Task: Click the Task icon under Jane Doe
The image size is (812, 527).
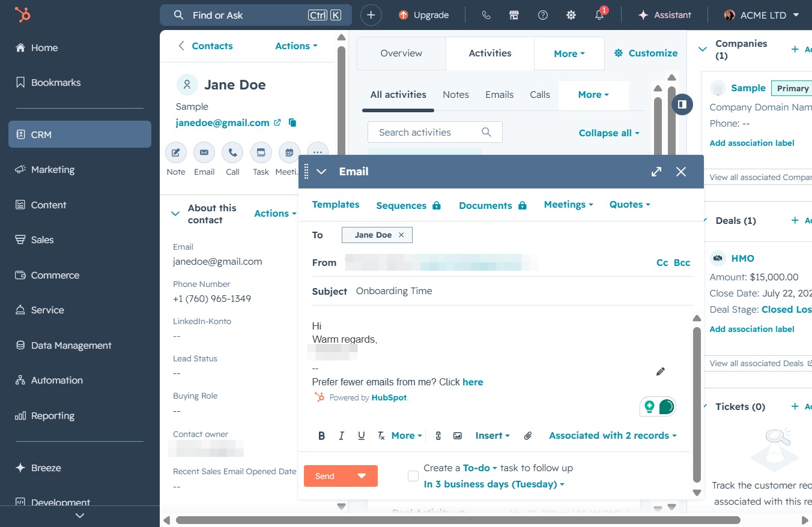Action: coord(261,152)
